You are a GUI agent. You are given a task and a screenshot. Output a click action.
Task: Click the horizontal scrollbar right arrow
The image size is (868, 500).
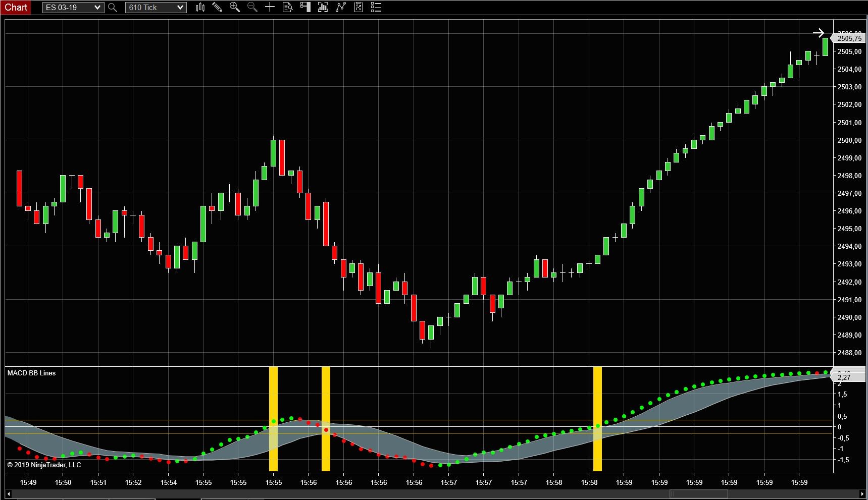tap(862, 494)
